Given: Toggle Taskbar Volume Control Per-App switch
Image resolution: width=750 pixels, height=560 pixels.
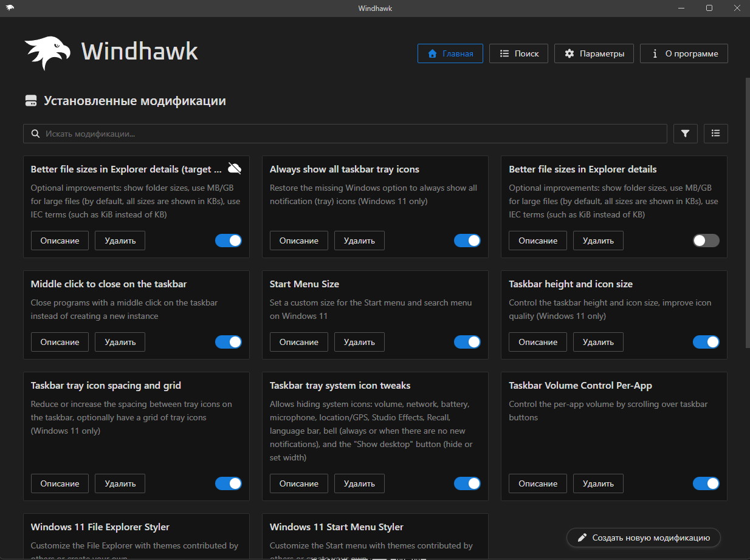Looking at the screenshot, I should pyautogui.click(x=706, y=483).
